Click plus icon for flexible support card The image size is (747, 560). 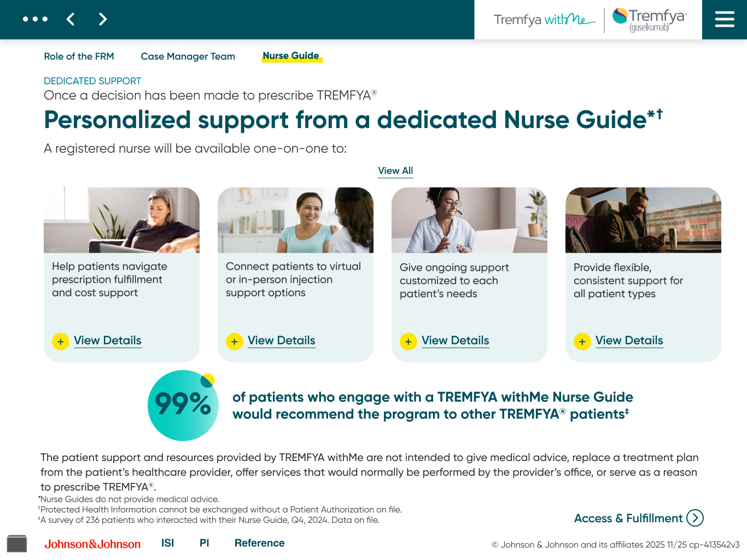pos(582,342)
